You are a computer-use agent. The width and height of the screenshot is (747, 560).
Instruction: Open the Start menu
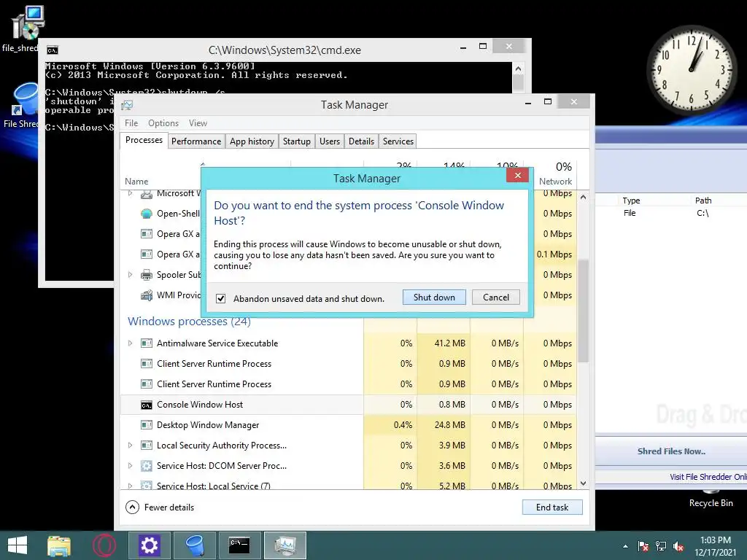tap(18, 545)
